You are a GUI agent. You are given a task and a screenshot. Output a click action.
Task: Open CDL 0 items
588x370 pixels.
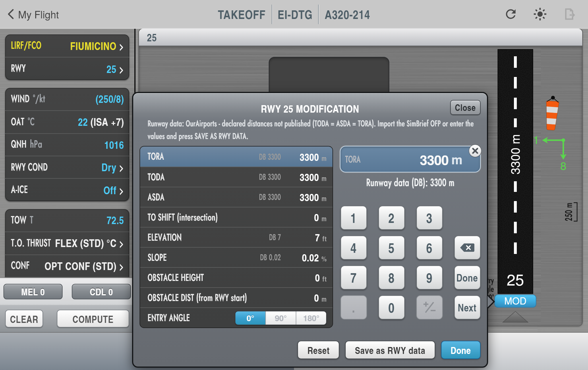pyautogui.click(x=101, y=292)
